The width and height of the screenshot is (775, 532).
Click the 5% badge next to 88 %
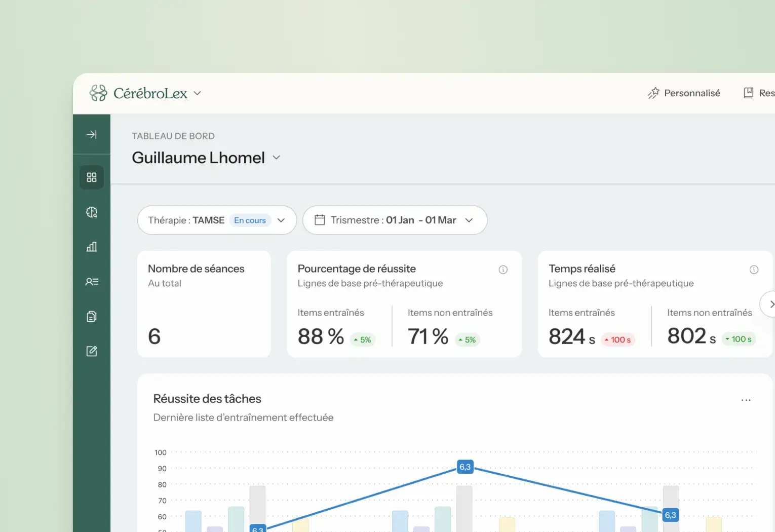coord(363,339)
